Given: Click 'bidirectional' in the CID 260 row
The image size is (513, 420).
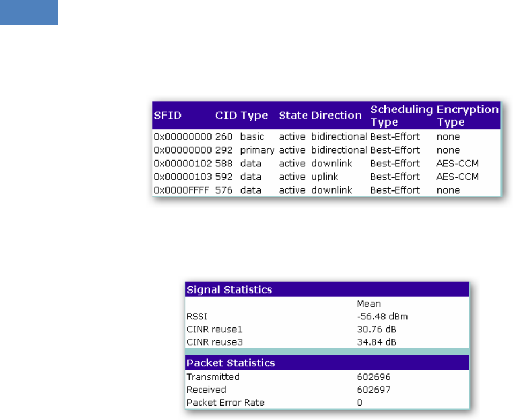Looking at the screenshot, I should [339, 136].
